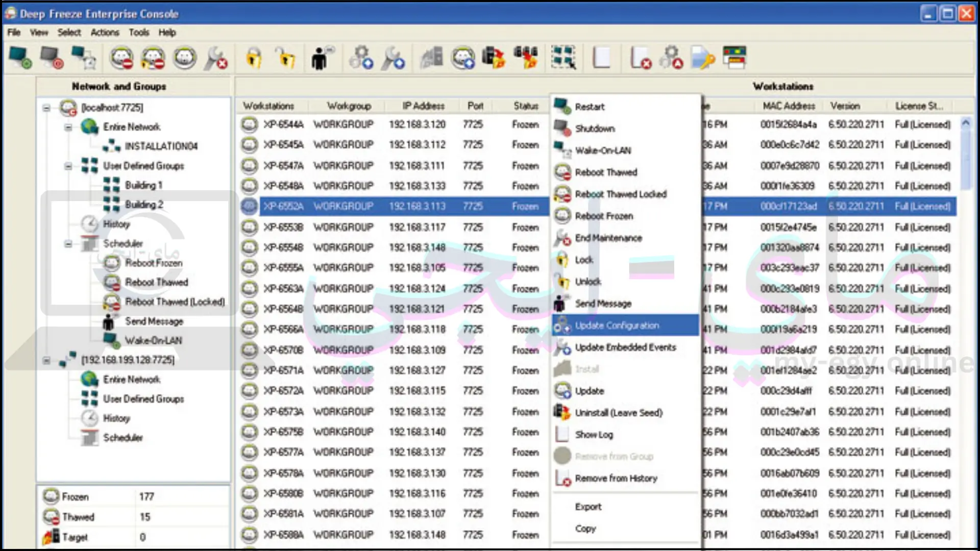The width and height of the screenshot is (980, 551).
Task: Sort by the IP Address column header
Action: pos(423,106)
